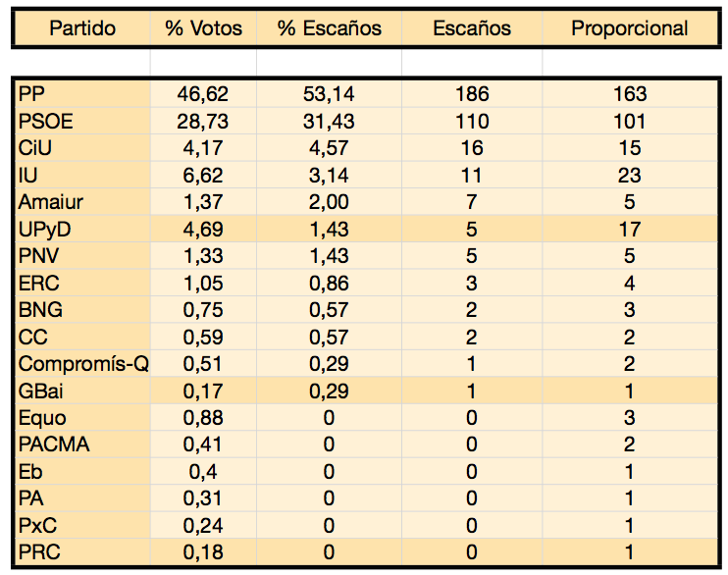Select the Amaiur party cell
This screenshot has height=575, width=728.
point(82,202)
